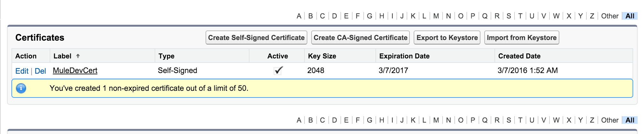
Task: Filter bottom alphabet list by letter S
Action: point(509,120)
